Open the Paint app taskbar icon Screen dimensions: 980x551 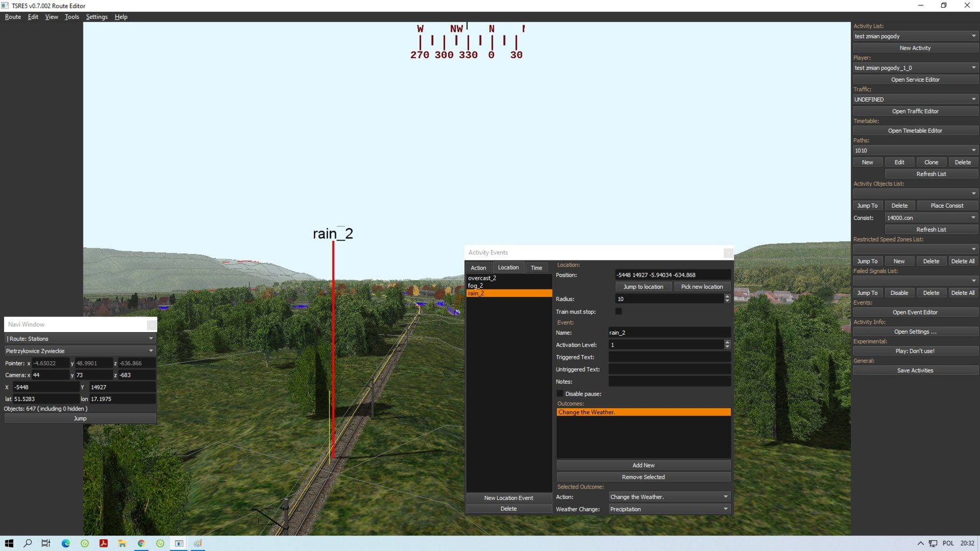coord(198,543)
